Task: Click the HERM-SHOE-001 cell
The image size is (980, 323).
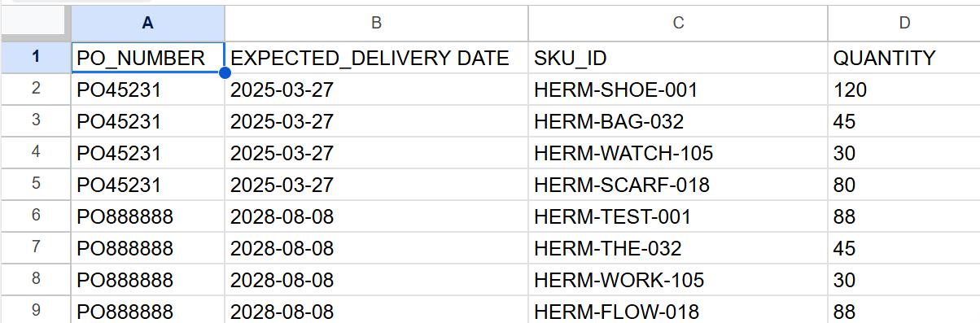Action: pyautogui.click(x=677, y=89)
